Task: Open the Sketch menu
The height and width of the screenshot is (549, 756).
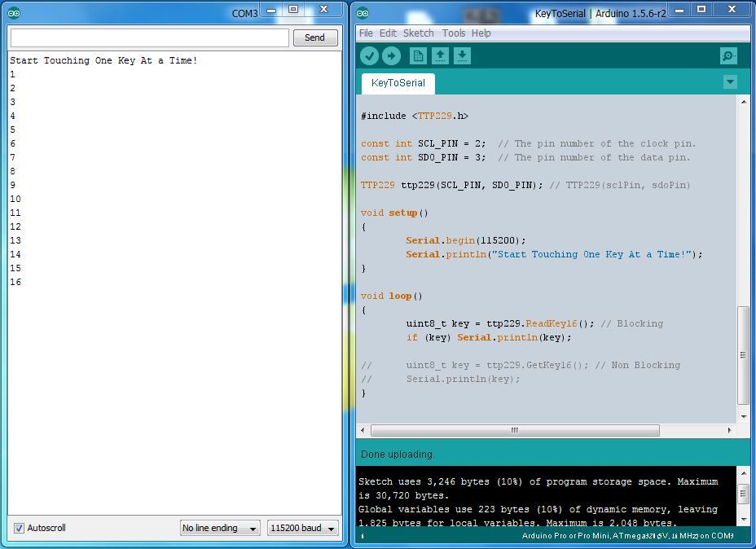Action: (419, 33)
